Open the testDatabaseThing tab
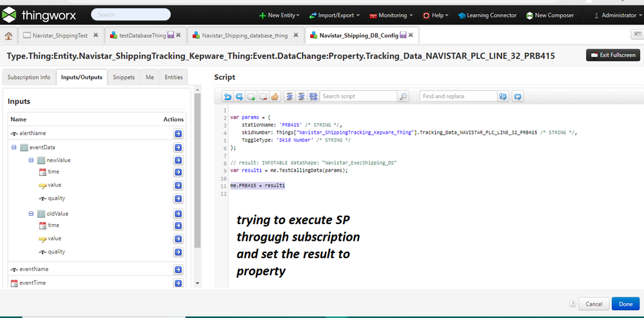Image resolution: width=644 pixels, height=318 pixels. pyautogui.click(x=142, y=35)
